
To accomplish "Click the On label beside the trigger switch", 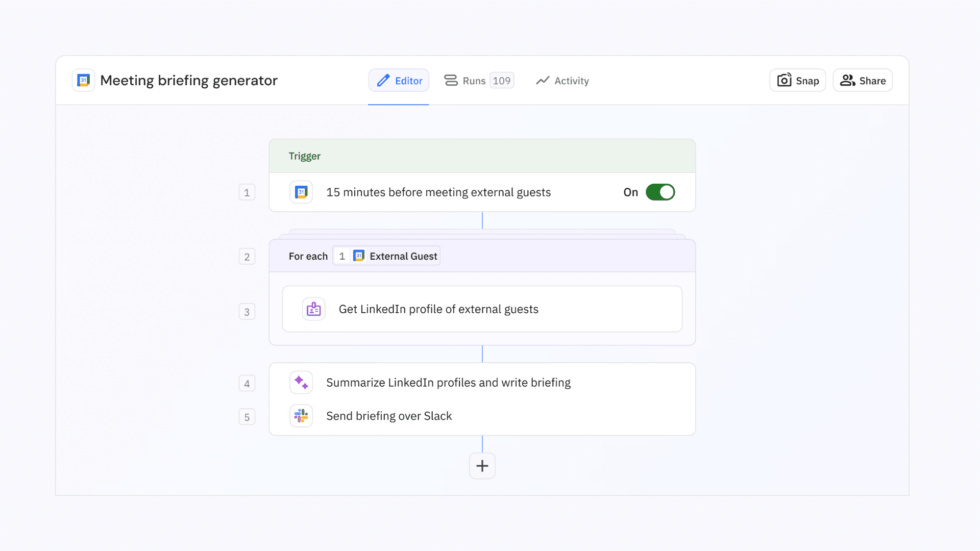I will pyautogui.click(x=630, y=192).
